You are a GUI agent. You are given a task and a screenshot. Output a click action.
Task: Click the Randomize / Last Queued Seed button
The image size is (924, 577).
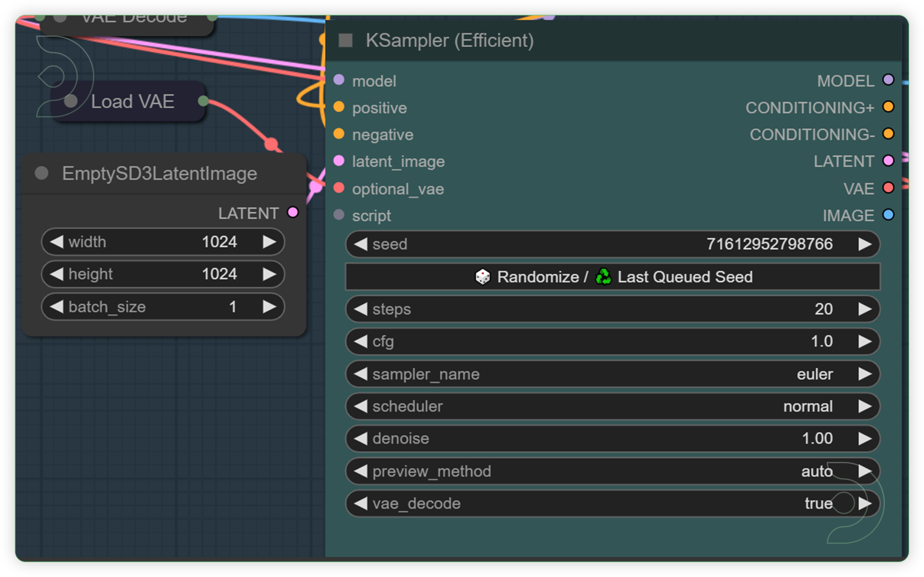click(613, 276)
